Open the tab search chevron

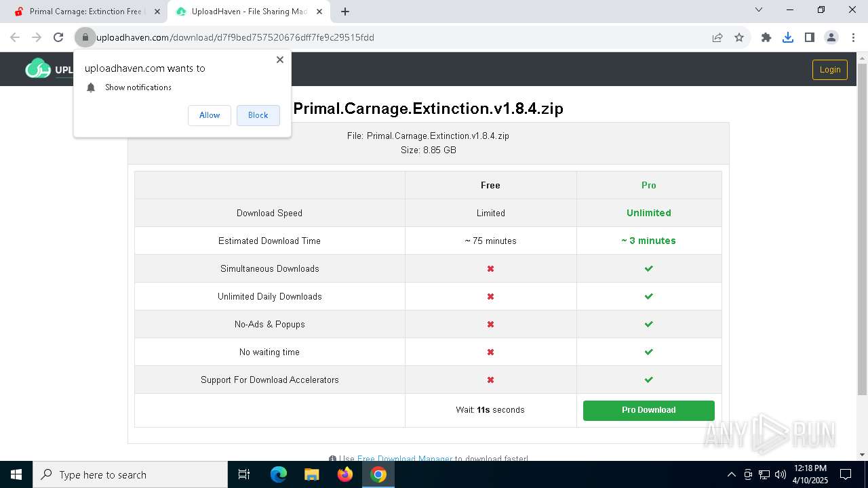tap(759, 10)
